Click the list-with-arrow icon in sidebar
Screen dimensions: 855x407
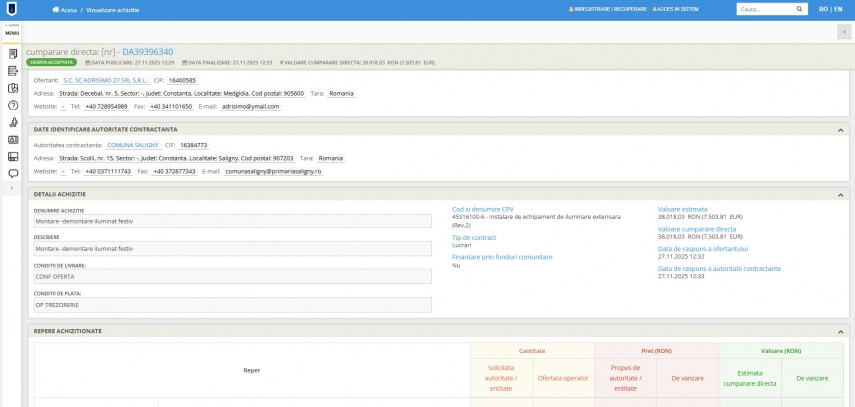(x=13, y=70)
